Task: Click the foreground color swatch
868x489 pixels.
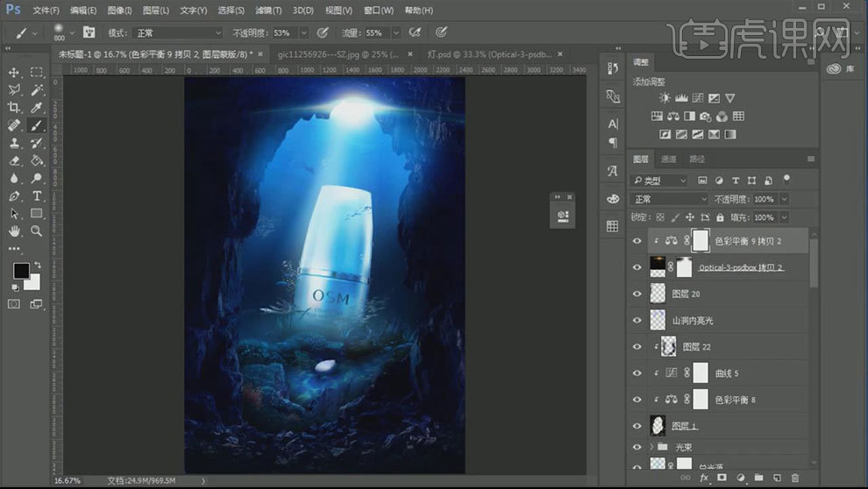Action: (x=21, y=270)
